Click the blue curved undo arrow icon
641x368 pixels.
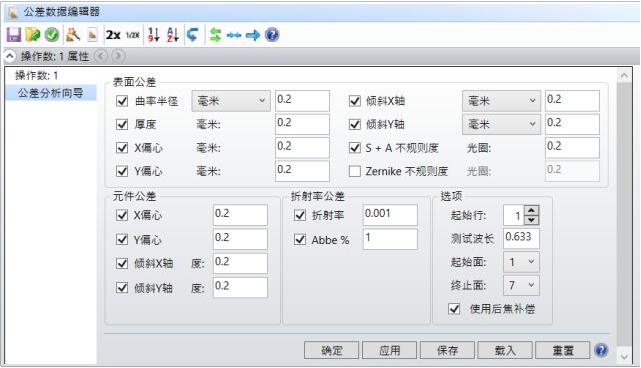[x=193, y=35]
